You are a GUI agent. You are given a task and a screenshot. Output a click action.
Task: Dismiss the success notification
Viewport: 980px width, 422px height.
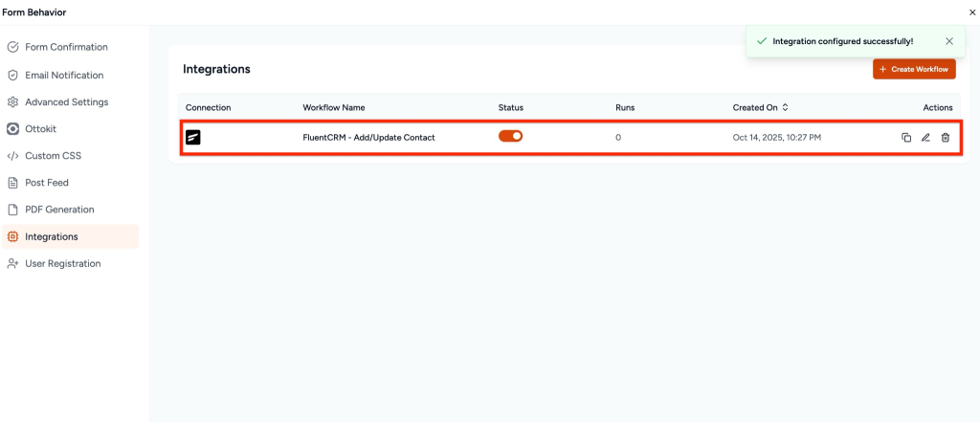point(949,41)
